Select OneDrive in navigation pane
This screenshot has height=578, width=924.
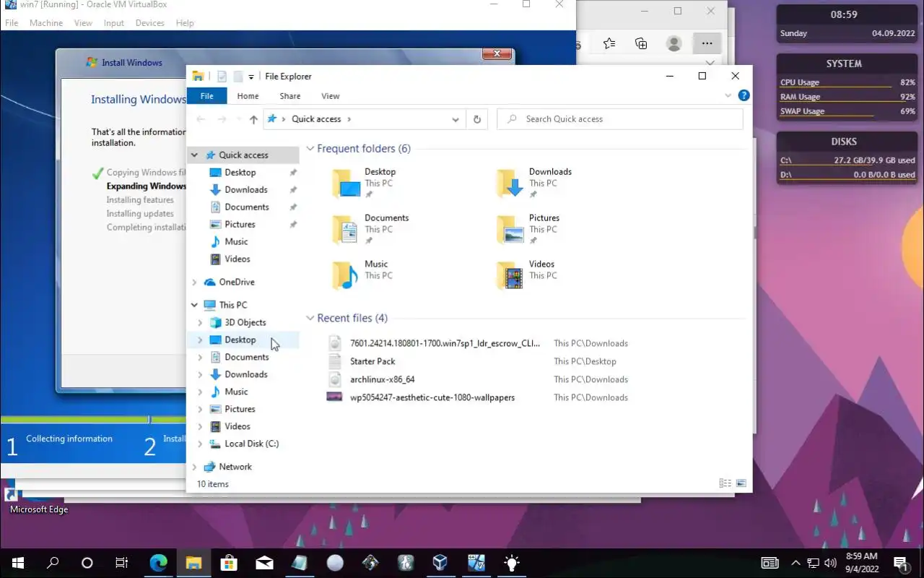(236, 282)
